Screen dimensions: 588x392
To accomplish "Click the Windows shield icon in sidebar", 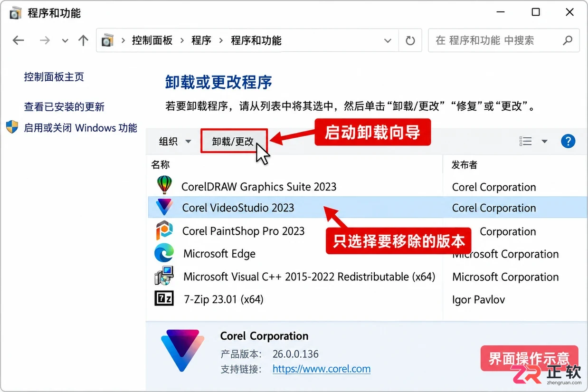I will (x=12, y=127).
